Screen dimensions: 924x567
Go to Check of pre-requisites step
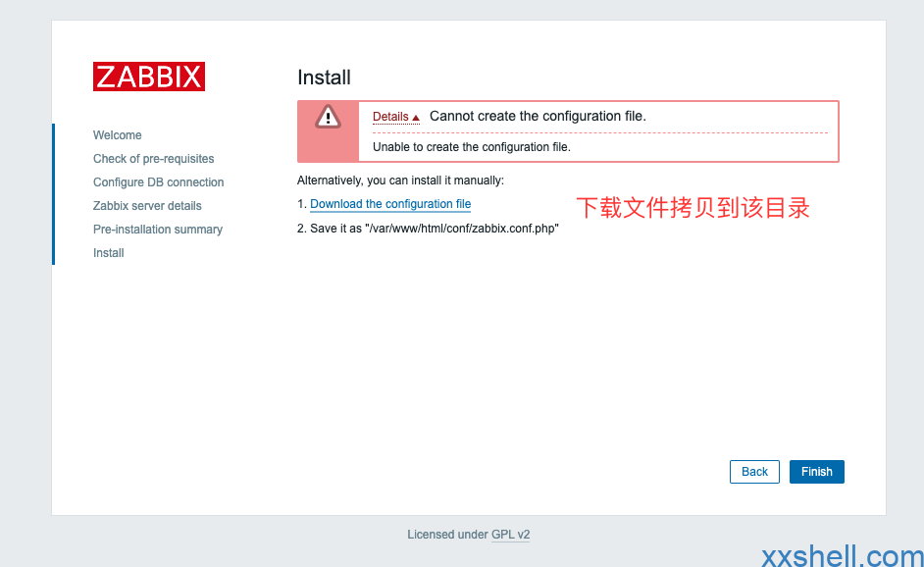[153, 159]
